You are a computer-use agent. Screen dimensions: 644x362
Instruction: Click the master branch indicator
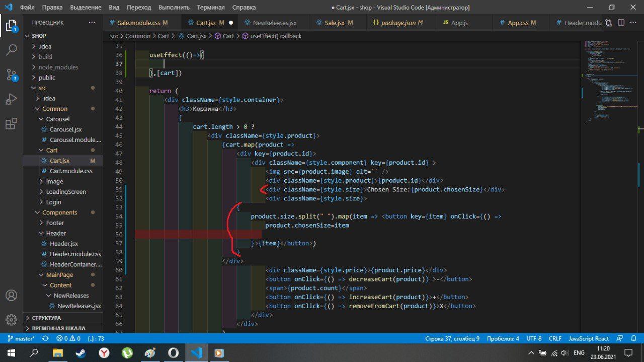pos(21,339)
